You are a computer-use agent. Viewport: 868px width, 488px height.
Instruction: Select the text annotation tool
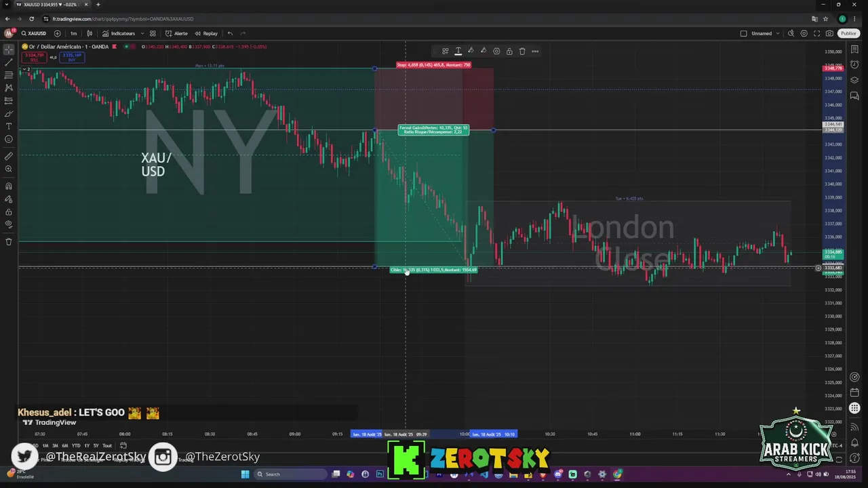(x=9, y=127)
